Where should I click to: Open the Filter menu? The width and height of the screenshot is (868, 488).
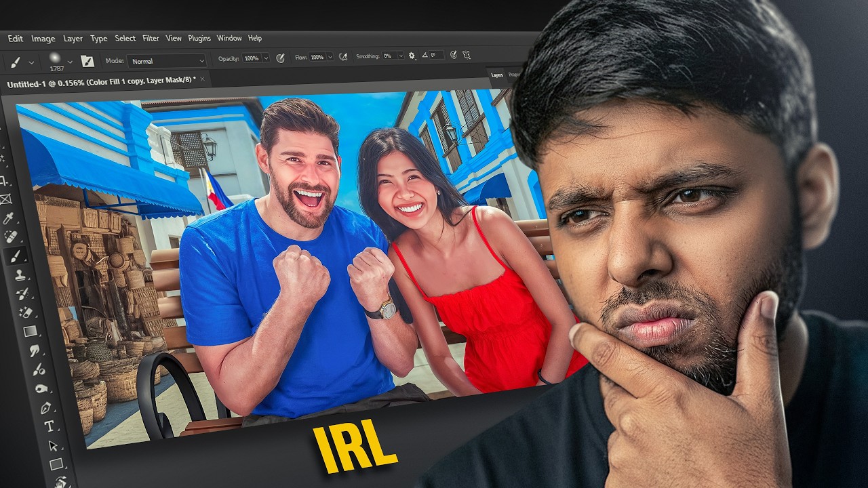point(151,38)
